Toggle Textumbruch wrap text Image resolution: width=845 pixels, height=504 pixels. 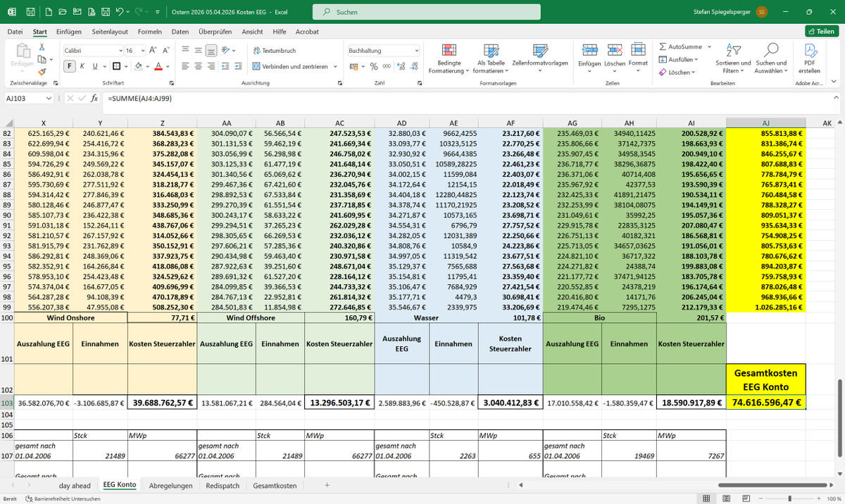(275, 51)
